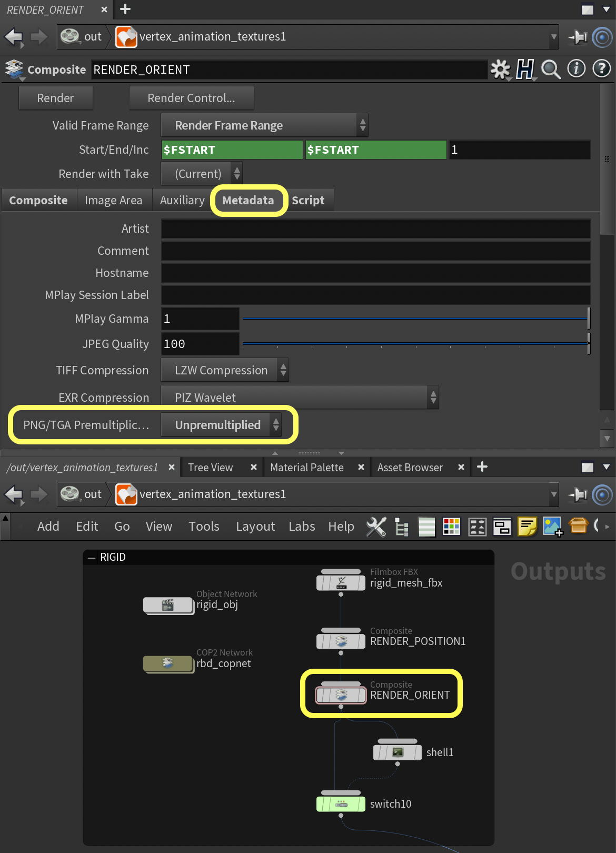This screenshot has height=853, width=616.
Task: Click the JPEG Quality slider track
Action: (x=415, y=344)
